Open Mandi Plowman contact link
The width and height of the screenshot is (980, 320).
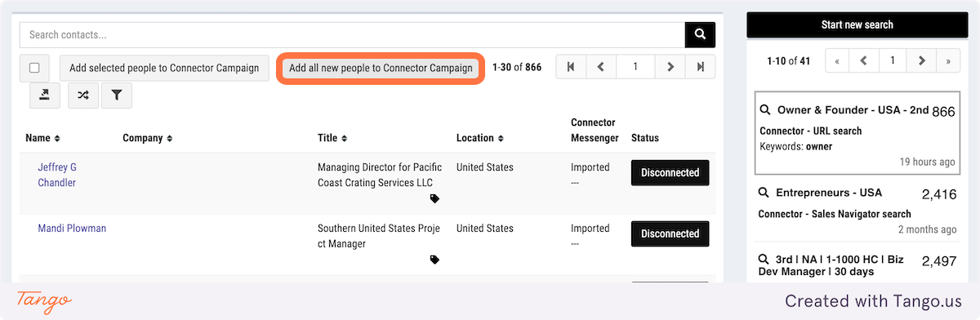[x=72, y=229]
